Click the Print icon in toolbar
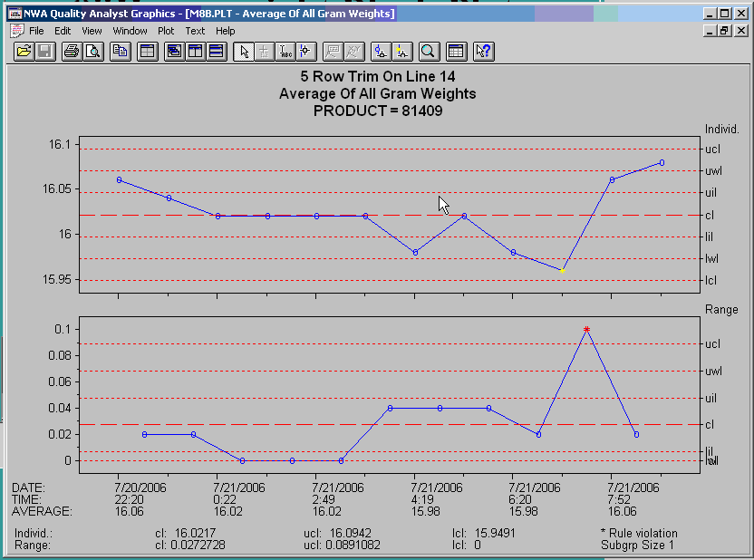The image size is (754, 560). coord(71,52)
